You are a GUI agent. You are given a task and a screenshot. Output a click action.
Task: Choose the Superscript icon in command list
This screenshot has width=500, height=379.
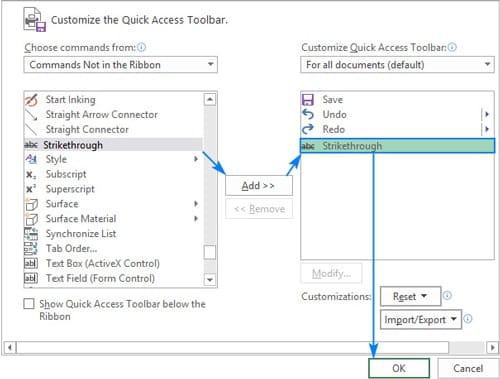[31, 189]
